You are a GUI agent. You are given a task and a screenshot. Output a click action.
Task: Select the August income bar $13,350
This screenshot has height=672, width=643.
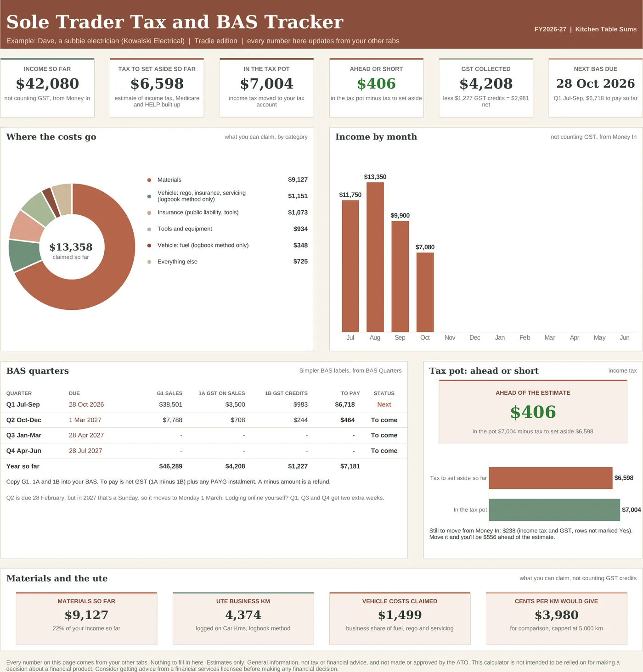click(375, 257)
